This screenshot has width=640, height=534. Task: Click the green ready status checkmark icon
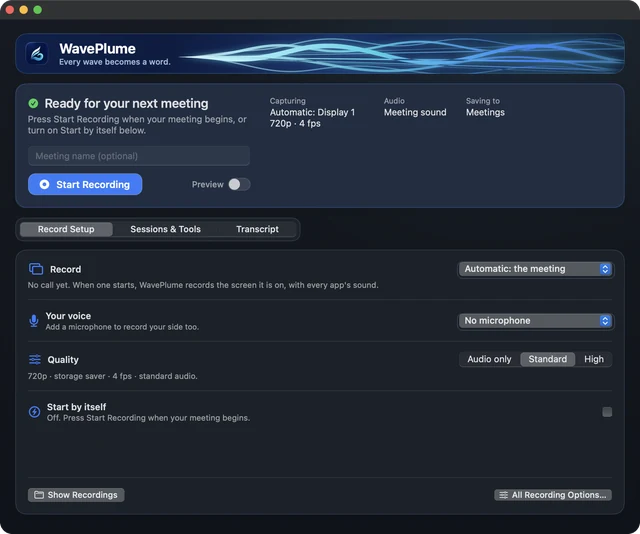click(x=33, y=103)
